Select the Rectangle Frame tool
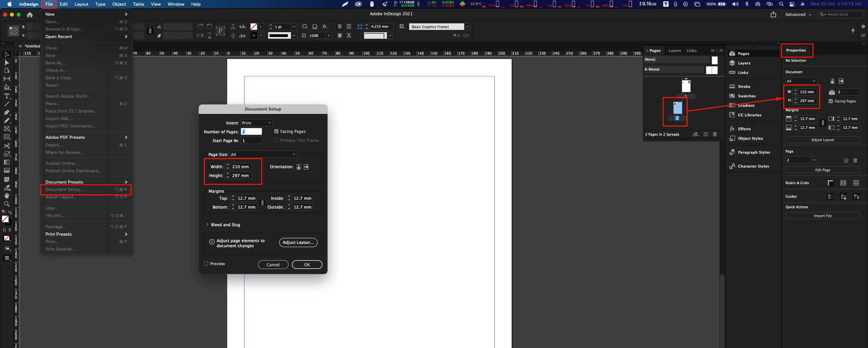Screen dimensions: 868x348 (x=7, y=129)
